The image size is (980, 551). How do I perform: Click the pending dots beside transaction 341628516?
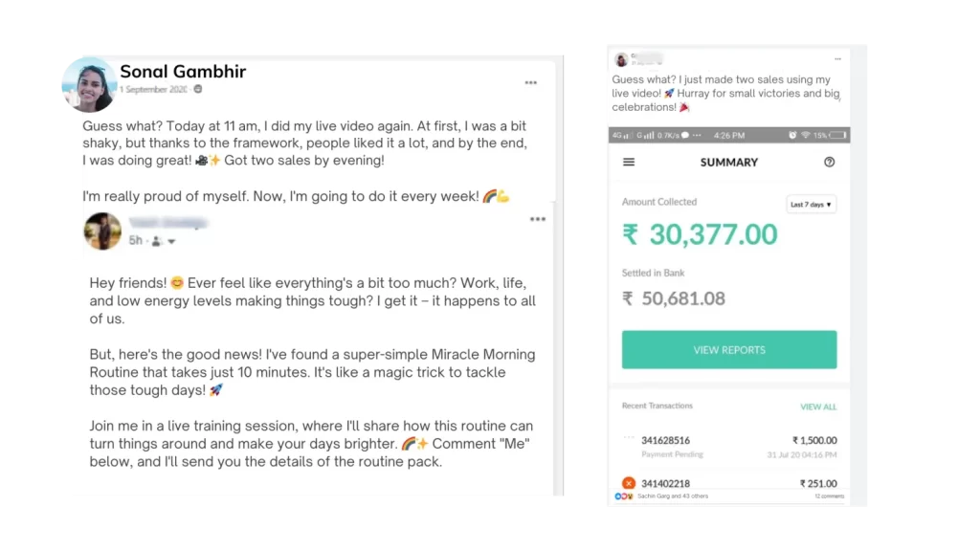pyautogui.click(x=629, y=438)
